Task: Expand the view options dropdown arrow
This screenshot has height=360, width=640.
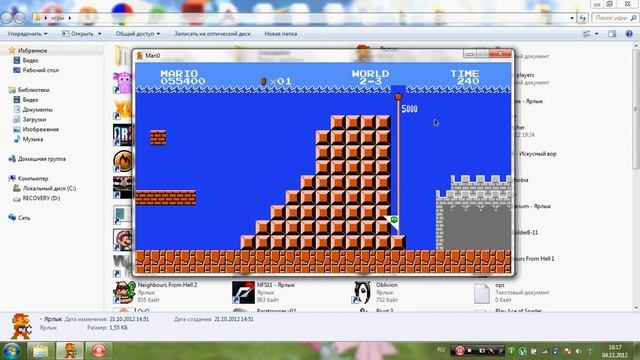Action: pyautogui.click(x=596, y=34)
